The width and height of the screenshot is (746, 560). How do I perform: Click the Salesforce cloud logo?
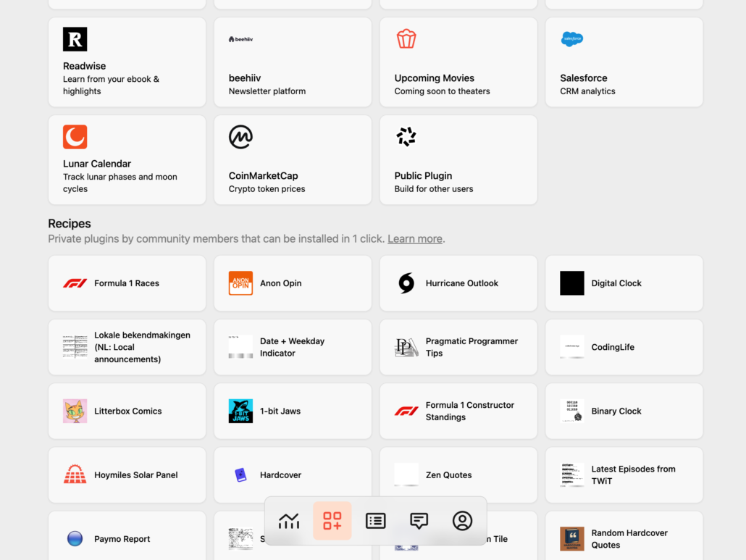click(572, 39)
